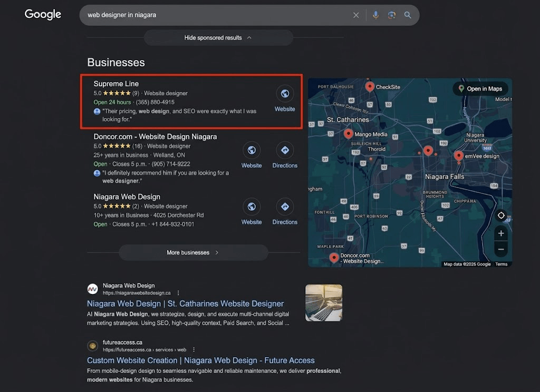This screenshot has height=392, width=540.
Task: Center map on my location
Action: coord(501,215)
